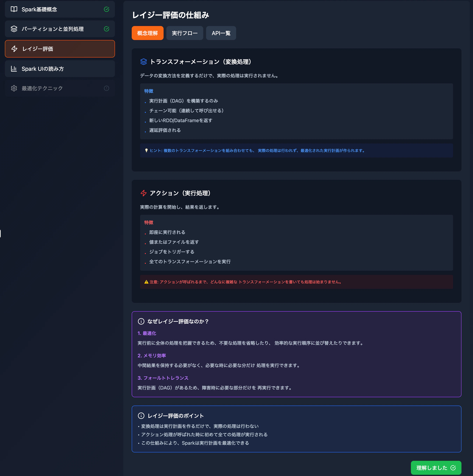Open the 最適化テクニック lesson in sidebar
Viewport: 473px width, 476px height.
point(60,88)
